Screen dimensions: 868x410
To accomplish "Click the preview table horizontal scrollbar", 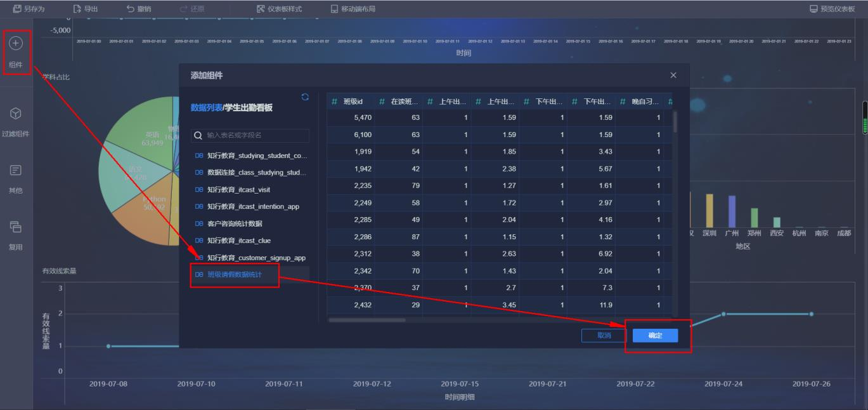I will (x=366, y=320).
